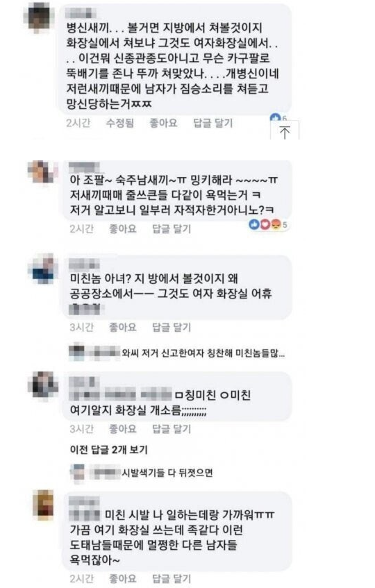Open the like reaction count on first comment
375x588 pixels.
[x=278, y=117]
